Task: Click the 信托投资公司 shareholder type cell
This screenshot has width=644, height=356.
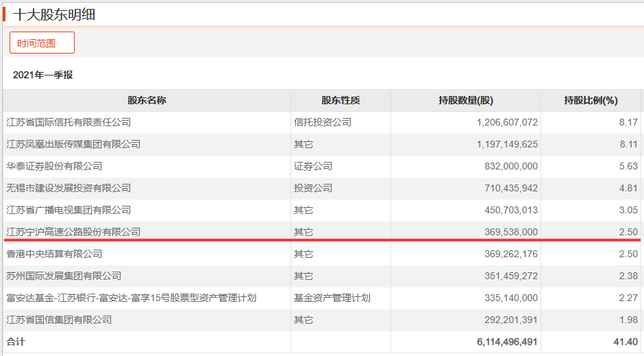Action: 323,122
